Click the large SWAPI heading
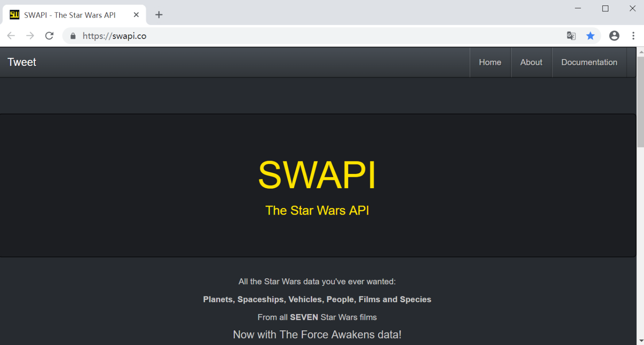Viewport: 644px width, 345px height. [x=317, y=175]
